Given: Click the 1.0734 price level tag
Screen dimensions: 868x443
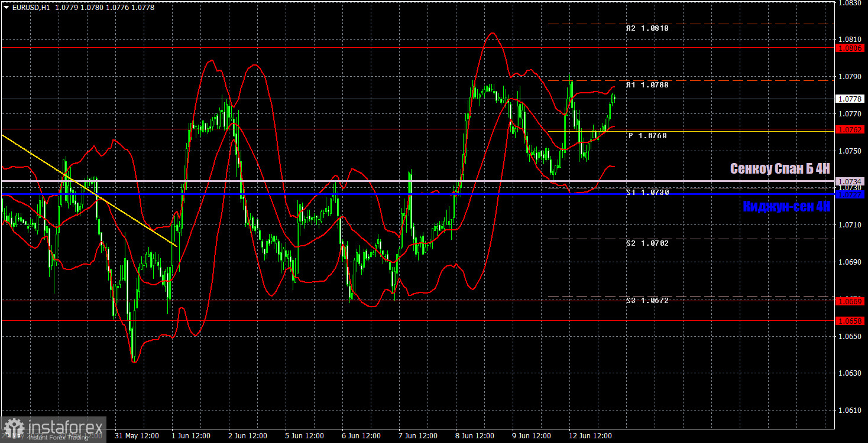Looking at the screenshot, I should pos(850,181).
